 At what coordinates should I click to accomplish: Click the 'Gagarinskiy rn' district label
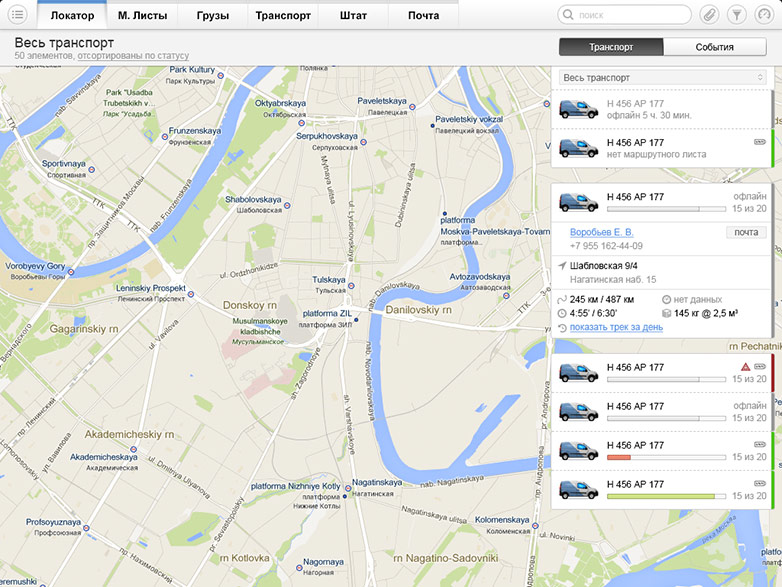coord(84,329)
